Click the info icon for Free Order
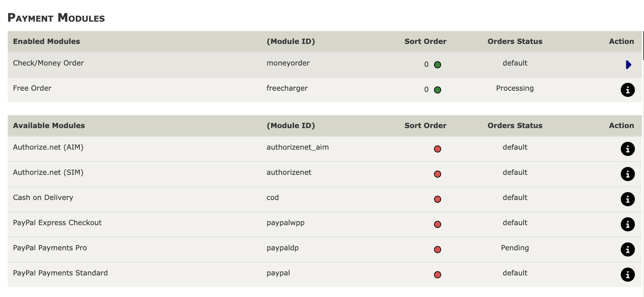 (627, 90)
